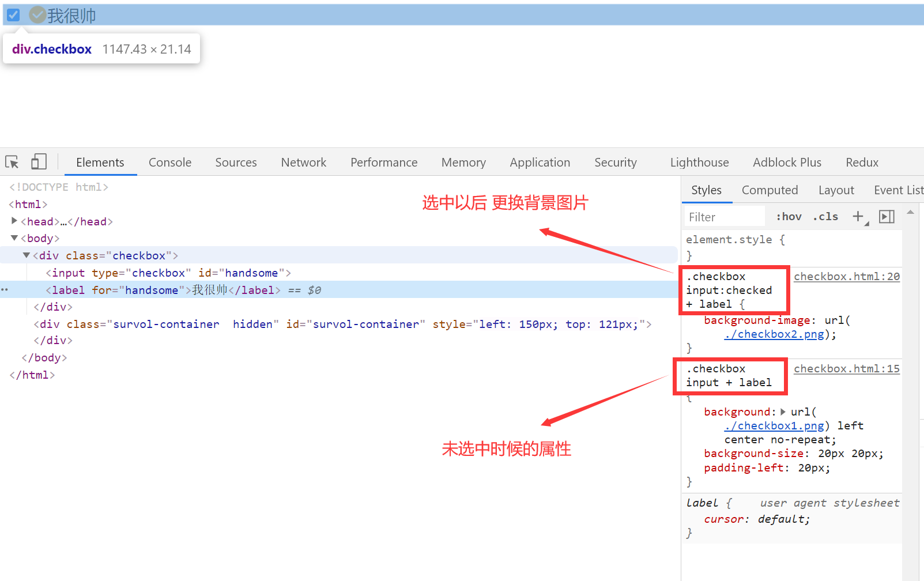
Task: Uncheck the blue checkbox at page top
Action: click(13, 15)
